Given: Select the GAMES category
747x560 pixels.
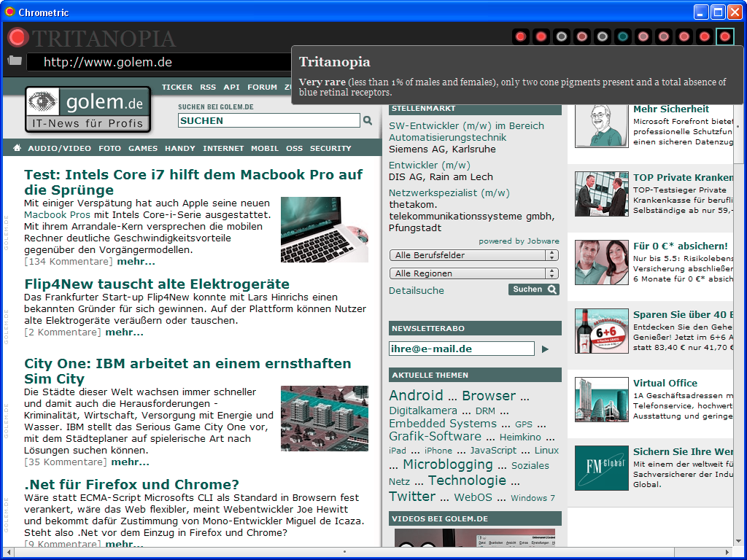Looking at the screenshot, I should tap(143, 148).
